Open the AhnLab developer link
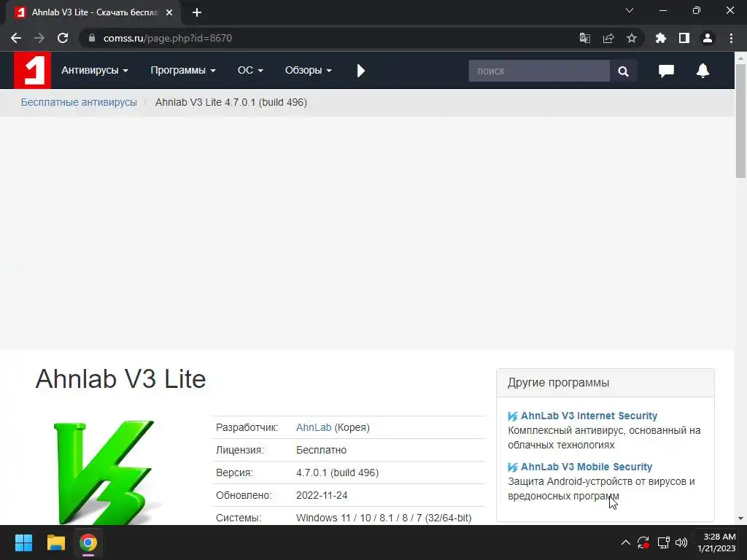The height and width of the screenshot is (560, 747). [x=314, y=427]
